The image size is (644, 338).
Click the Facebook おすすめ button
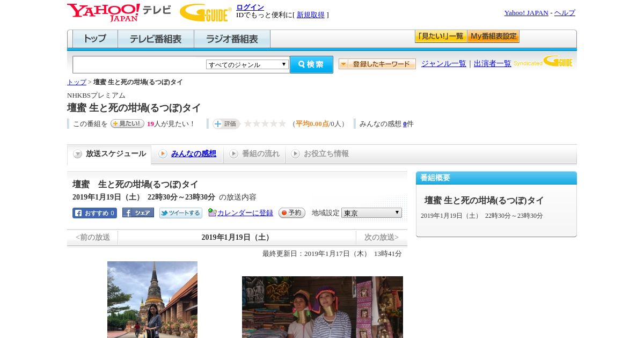94,213
